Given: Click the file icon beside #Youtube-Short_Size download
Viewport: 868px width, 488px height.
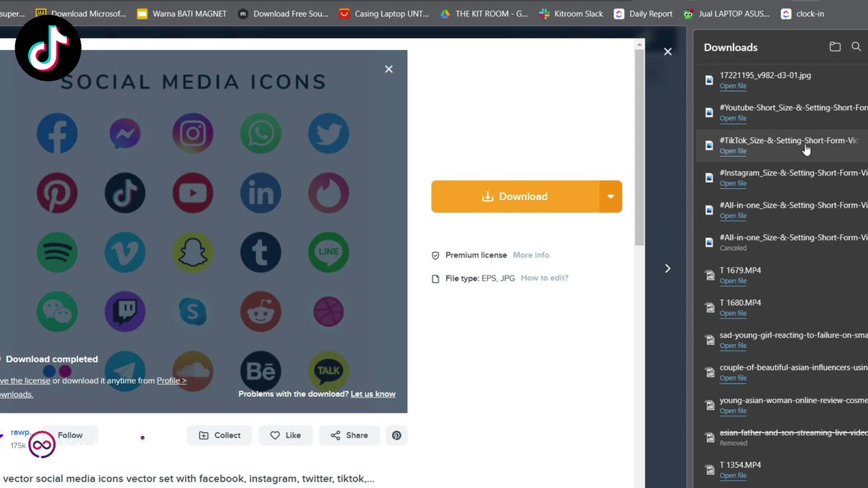Looking at the screenshot, I should 710,112.
